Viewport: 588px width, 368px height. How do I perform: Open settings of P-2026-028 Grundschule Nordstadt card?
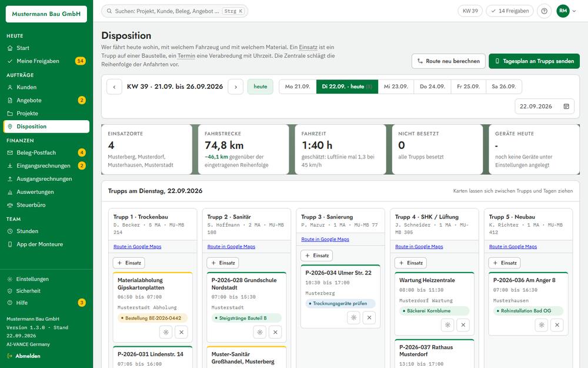[x=259, y=332]
